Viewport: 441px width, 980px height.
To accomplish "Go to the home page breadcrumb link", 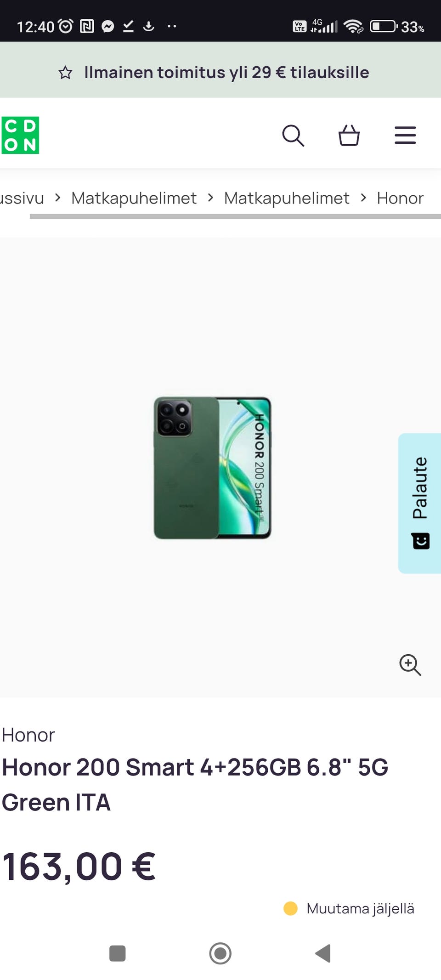I will click(22, 198).
